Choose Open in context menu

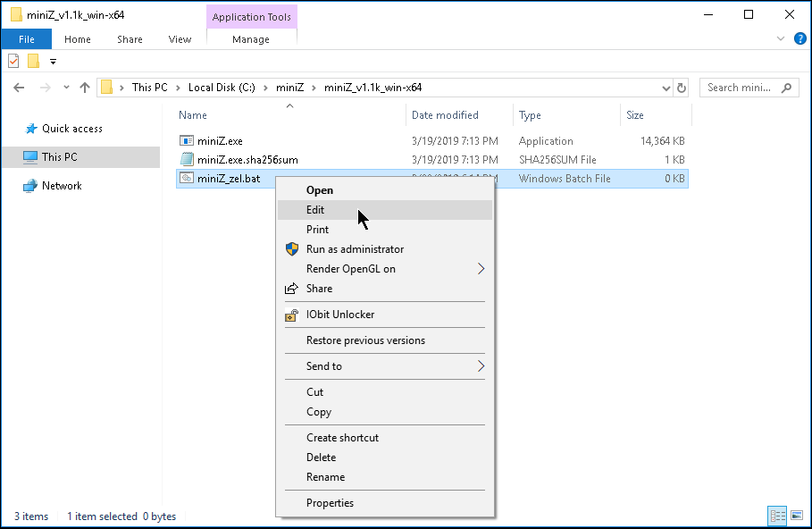[385, 190]
